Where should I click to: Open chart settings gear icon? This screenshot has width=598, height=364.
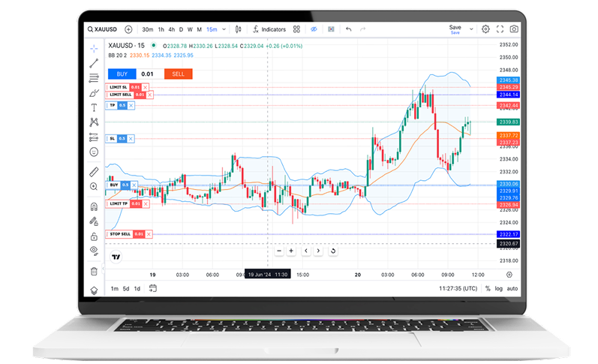tap(485, 29)
